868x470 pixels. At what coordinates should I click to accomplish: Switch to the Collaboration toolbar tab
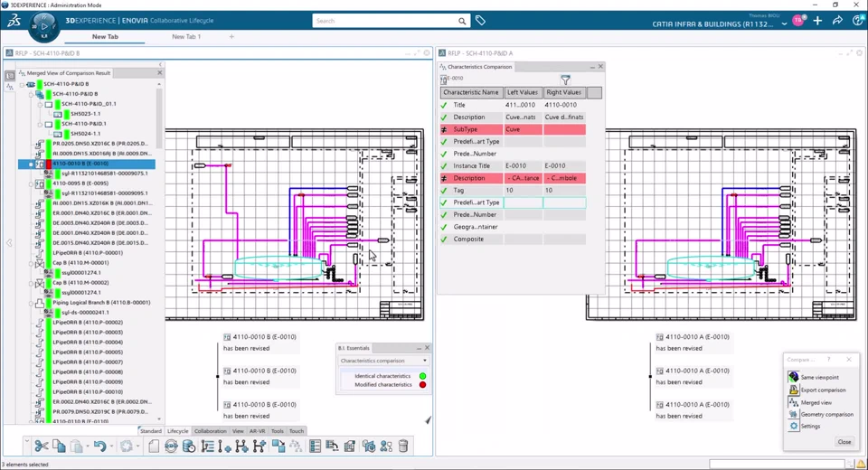[x=210, y=431]
